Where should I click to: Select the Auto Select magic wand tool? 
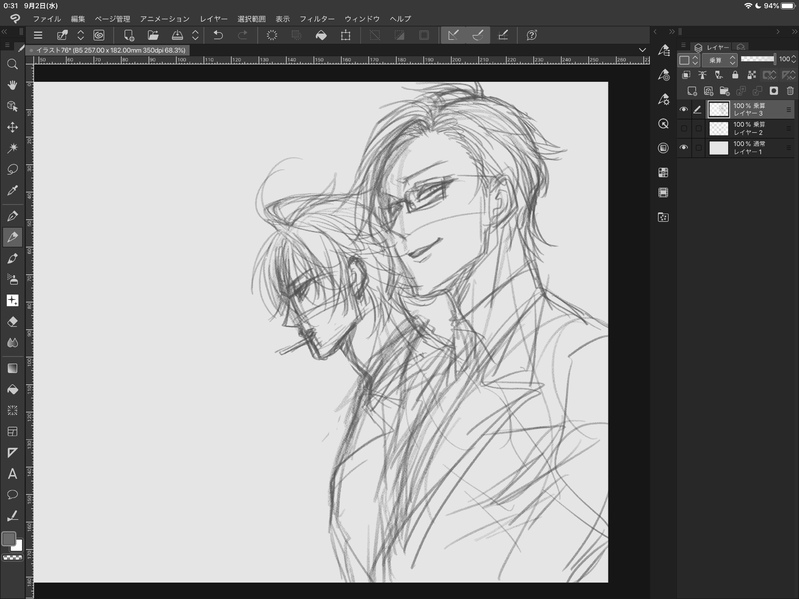(12, 148)
